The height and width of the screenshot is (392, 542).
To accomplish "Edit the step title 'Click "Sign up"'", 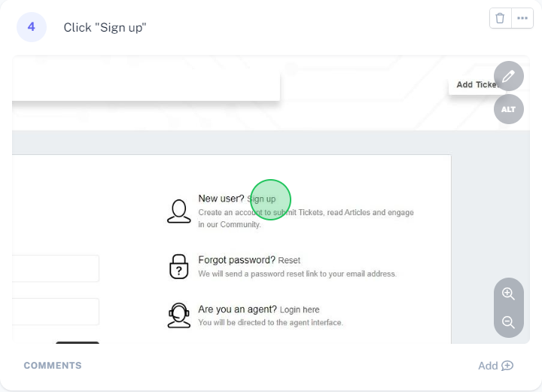I will click(105, 28).
